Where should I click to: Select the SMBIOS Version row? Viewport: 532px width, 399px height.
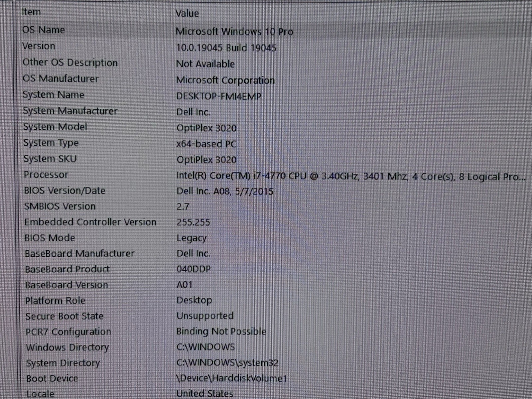coord(60,206)
